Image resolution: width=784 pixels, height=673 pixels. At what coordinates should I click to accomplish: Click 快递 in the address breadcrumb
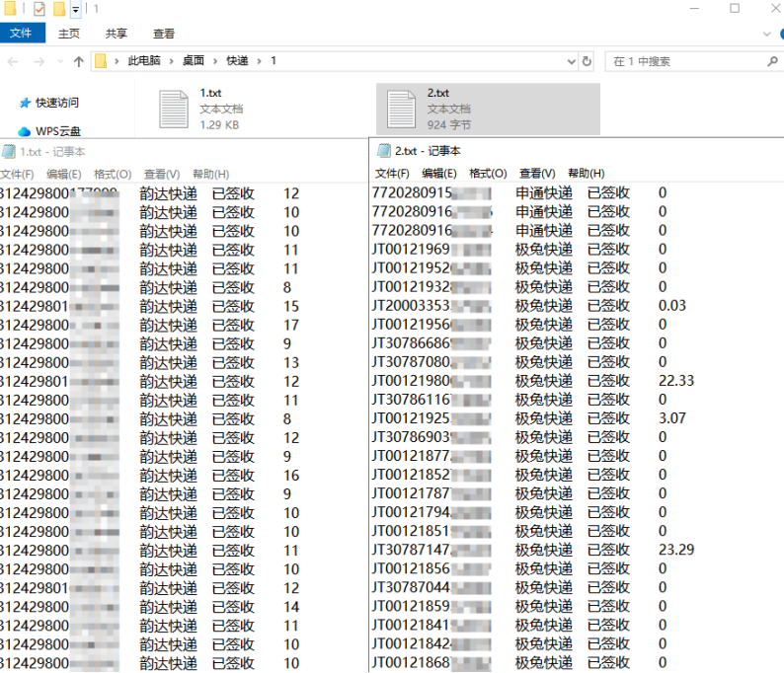coord(237,61)
